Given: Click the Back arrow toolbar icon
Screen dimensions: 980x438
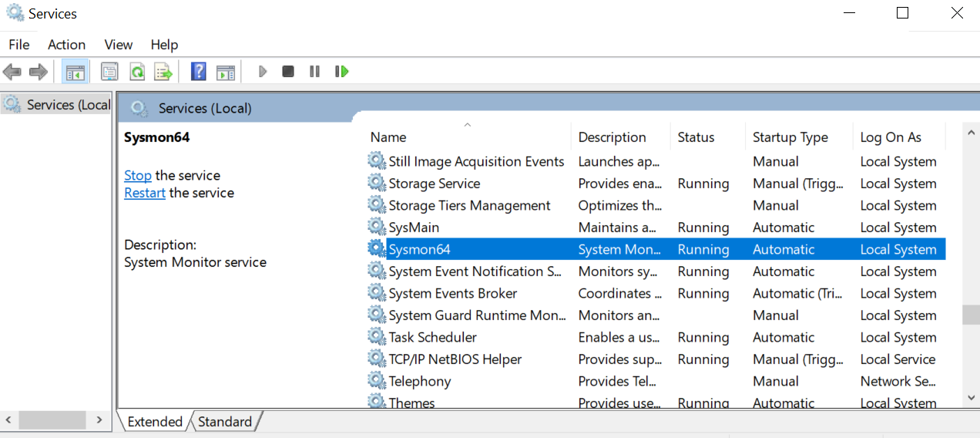Looking at the screenshot, I should pos(12,72).
